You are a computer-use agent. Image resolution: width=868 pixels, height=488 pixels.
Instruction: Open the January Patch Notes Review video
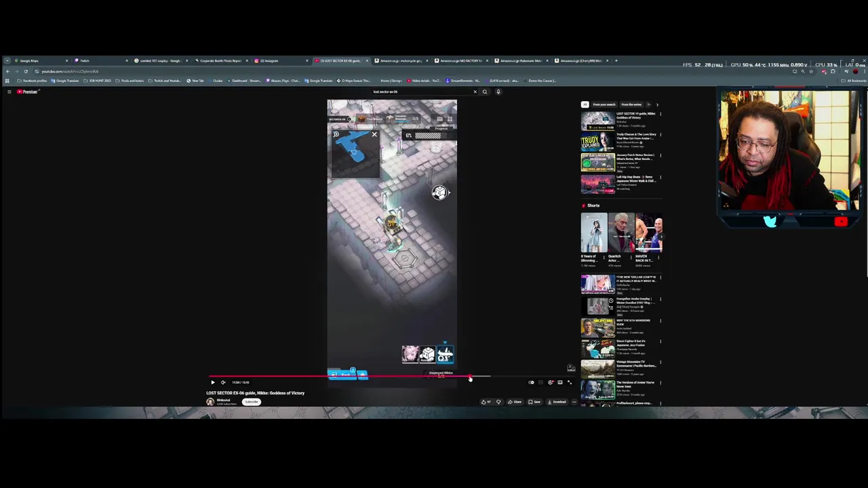coord(597,163)
